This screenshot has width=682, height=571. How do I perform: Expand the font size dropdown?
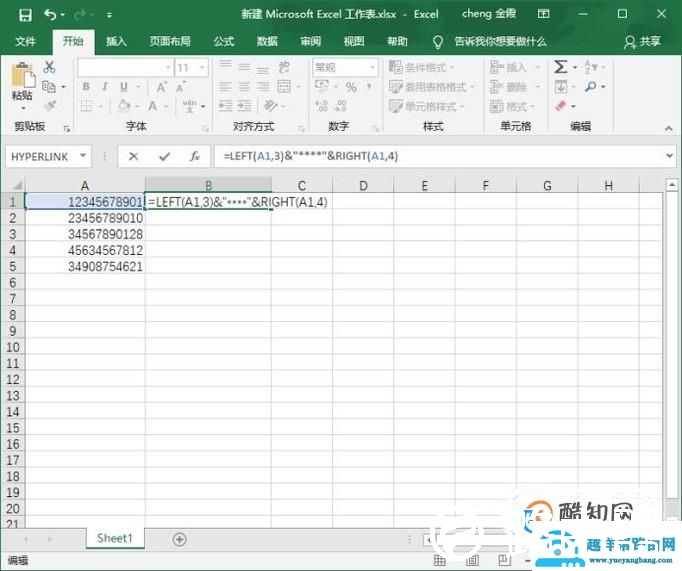[x=201, y=68]
